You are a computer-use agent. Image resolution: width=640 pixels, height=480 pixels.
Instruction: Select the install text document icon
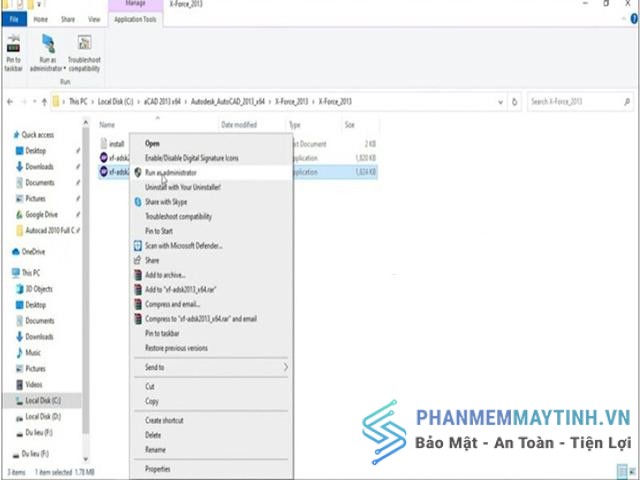coord(104,144)
